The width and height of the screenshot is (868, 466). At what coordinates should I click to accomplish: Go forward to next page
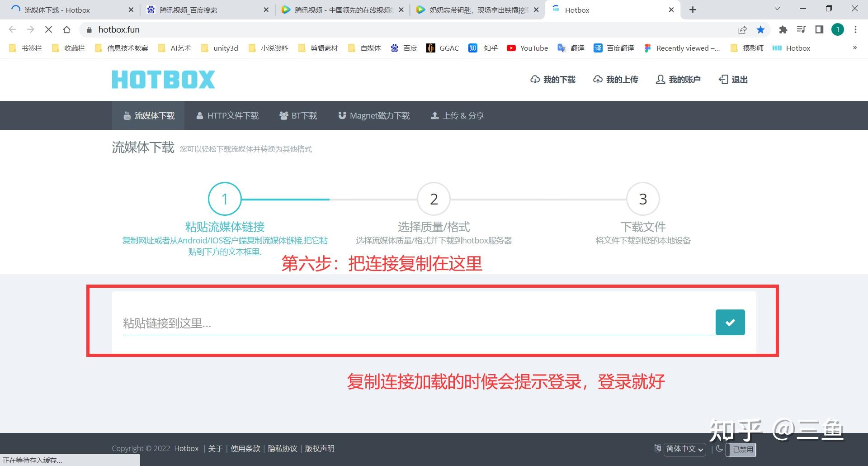tap(31, 29)
